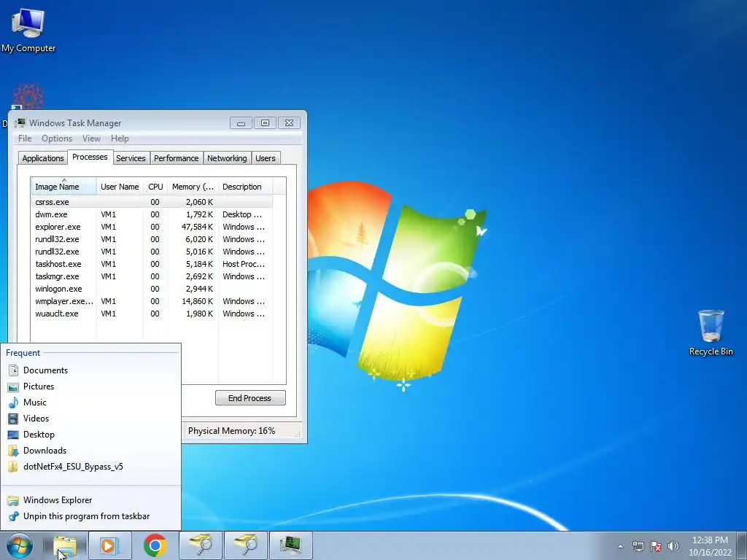Open Help menu in Task Manager
Viewport: 747px width, 560px height.
coord(120,139)
